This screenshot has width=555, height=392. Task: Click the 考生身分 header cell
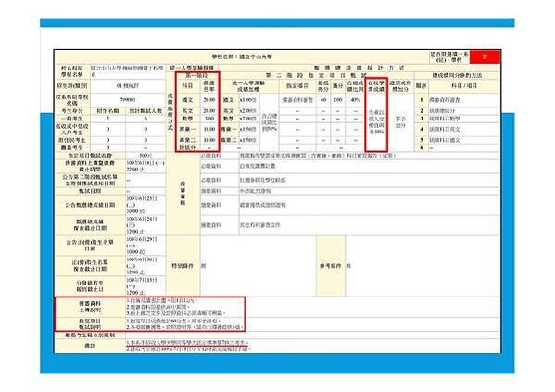72,111
